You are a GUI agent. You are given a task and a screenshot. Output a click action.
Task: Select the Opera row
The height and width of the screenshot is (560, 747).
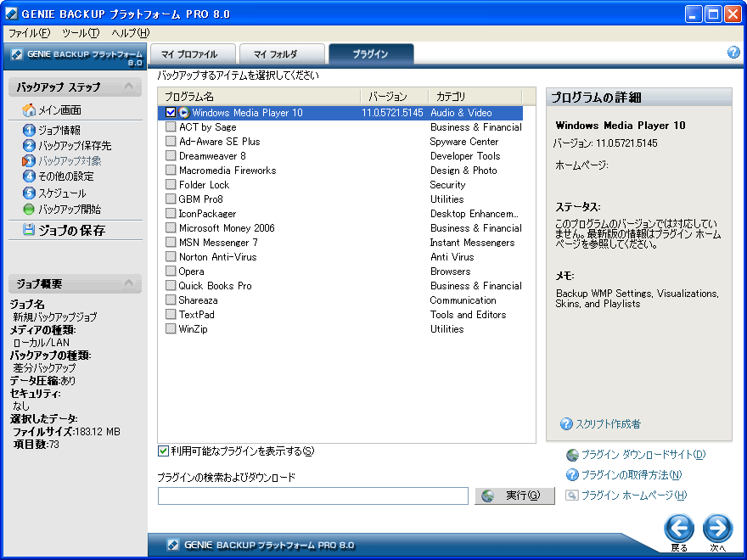[x=340, y=272]
